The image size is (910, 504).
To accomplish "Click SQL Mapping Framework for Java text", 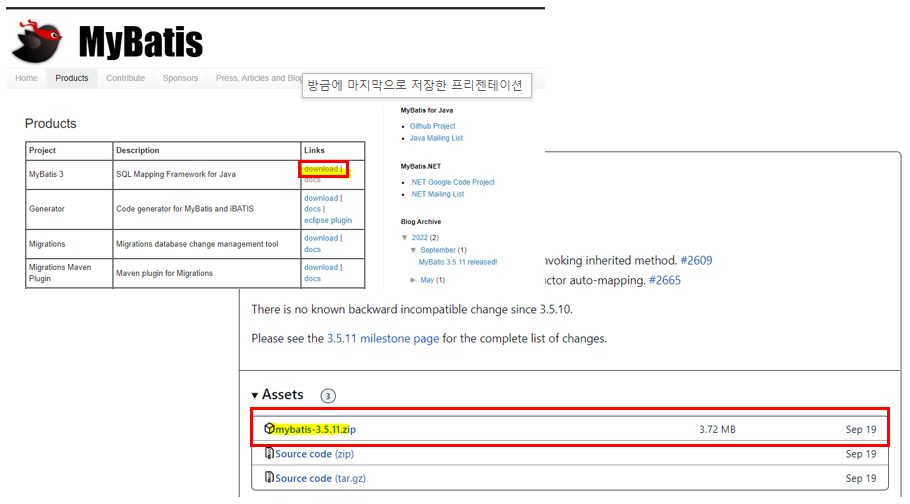I will tap(176, 174).
